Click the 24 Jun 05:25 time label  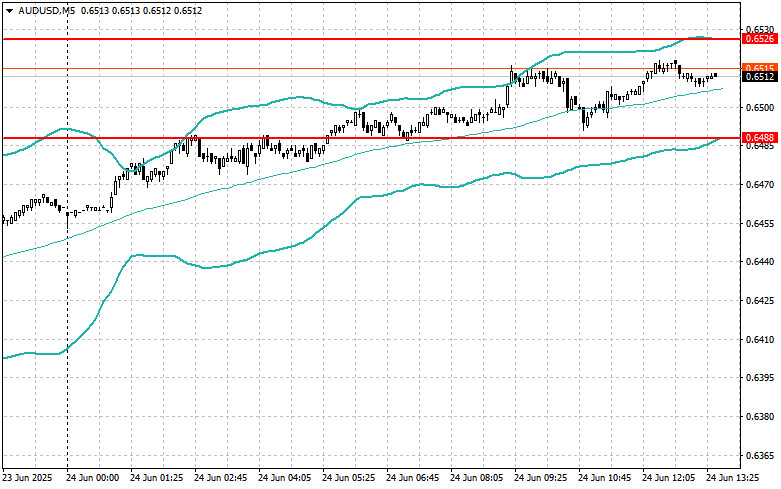pyautogui.click(x=349, y=478)
